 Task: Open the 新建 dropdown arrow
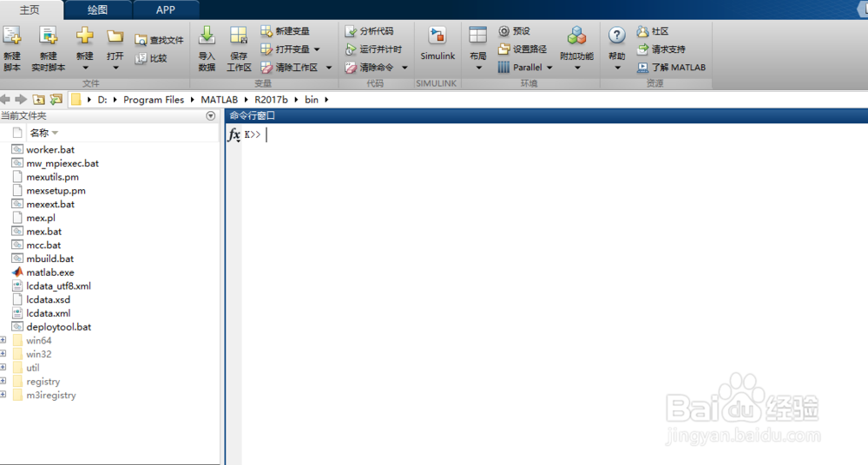[x=85, y=68]
